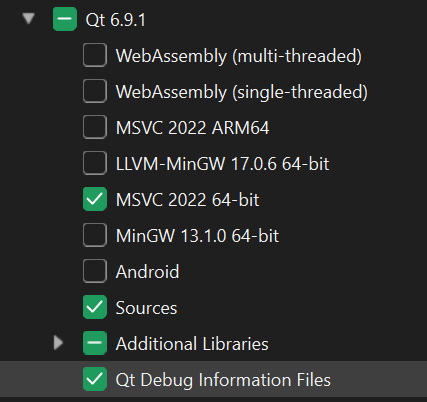Uncheck the Sources checkbox

(95, 307)
